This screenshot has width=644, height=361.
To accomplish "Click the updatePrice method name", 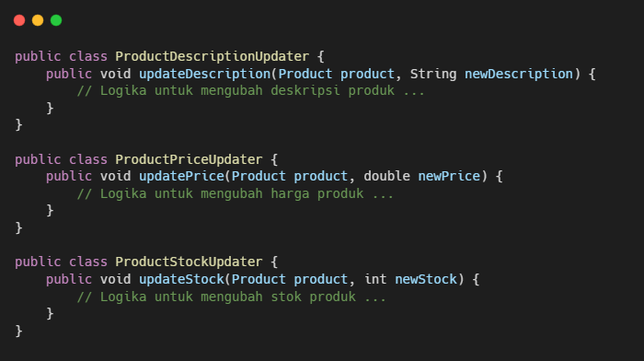I will tap(181, 176).
